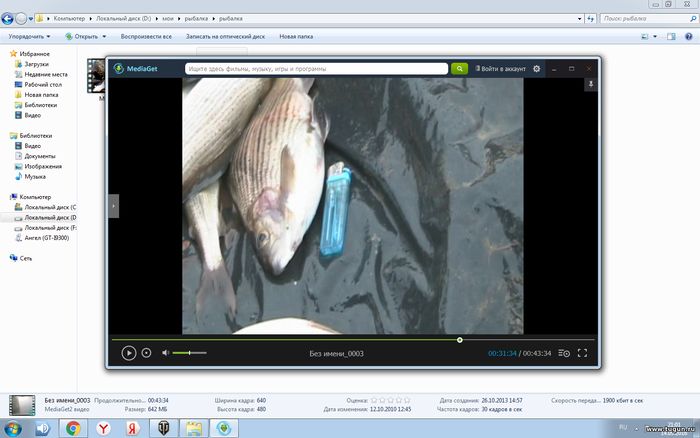The width and height of the screenshot is (700, 438).
Task: Open the 'Упорядочить' dropdown menu
Action: (x=29, y=37)
